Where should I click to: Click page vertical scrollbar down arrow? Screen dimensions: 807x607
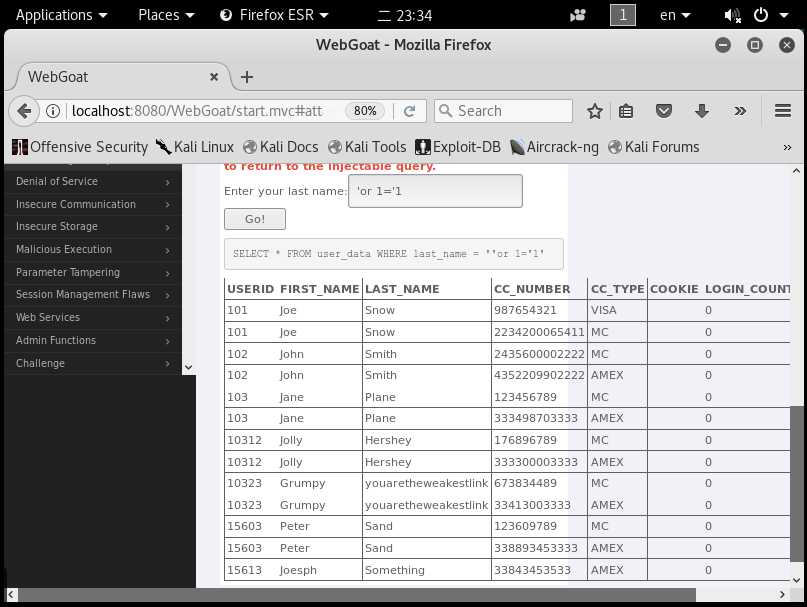[x=796, y=580]
